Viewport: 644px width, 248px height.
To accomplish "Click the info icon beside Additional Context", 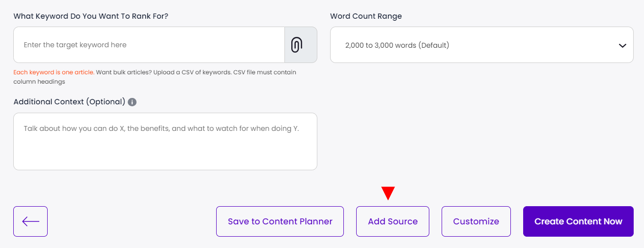I will coord(132,102).
